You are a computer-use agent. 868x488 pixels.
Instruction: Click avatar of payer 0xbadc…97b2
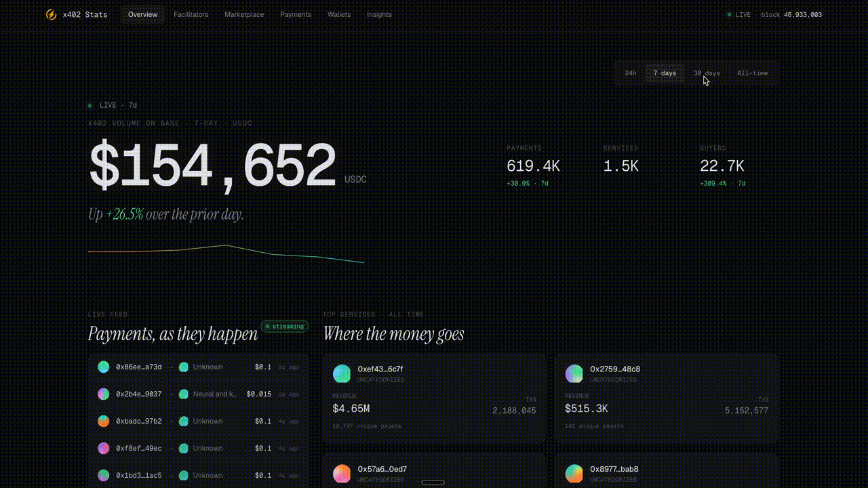click(x=103, y=421)
